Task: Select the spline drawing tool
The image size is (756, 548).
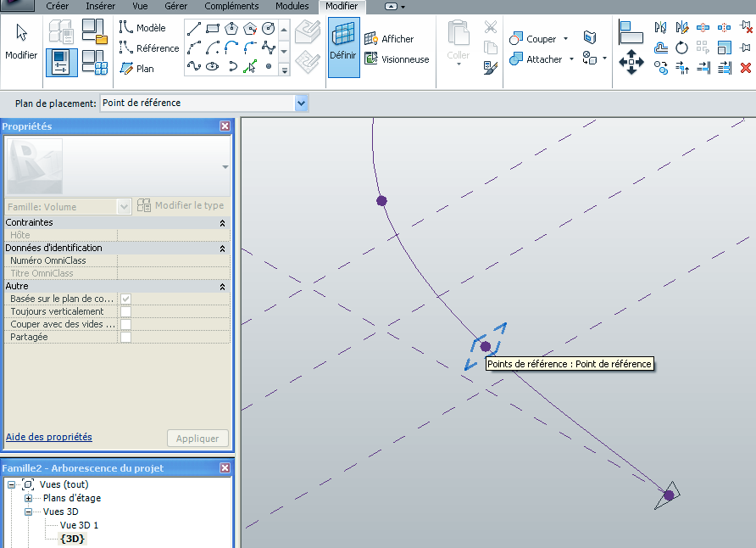Action: click(x=194, y=65)
